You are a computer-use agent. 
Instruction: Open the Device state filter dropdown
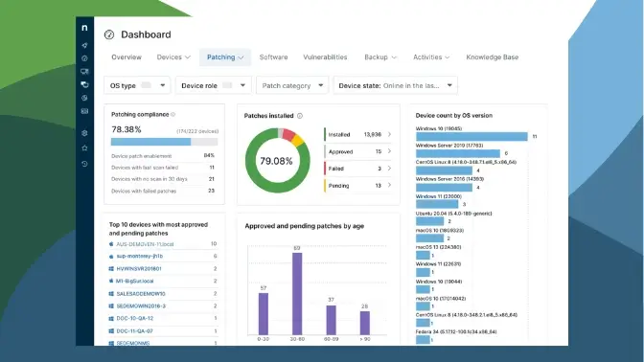[395, 85]
